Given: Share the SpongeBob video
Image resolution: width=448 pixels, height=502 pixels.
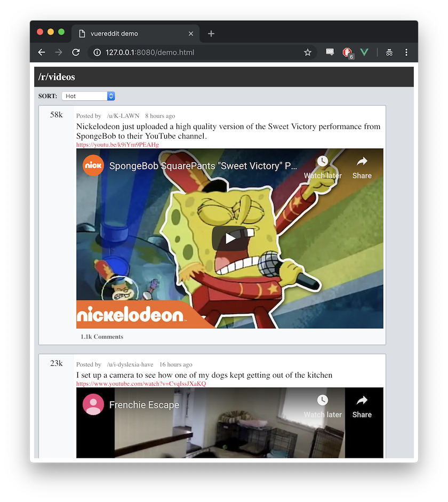Looking at the screenshot, I should (362, 168).
